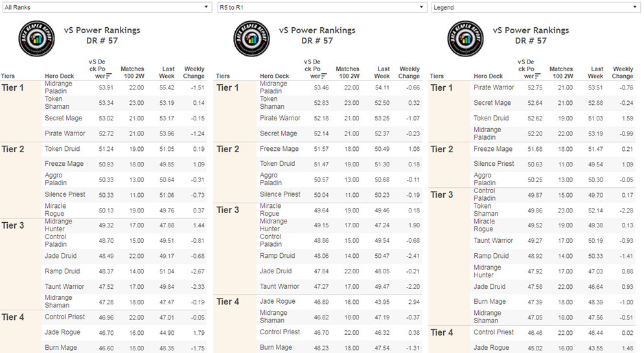644x353 pixels.
Task: Select Pirate Warrior in All Ranks table
Action: (65, 133)
